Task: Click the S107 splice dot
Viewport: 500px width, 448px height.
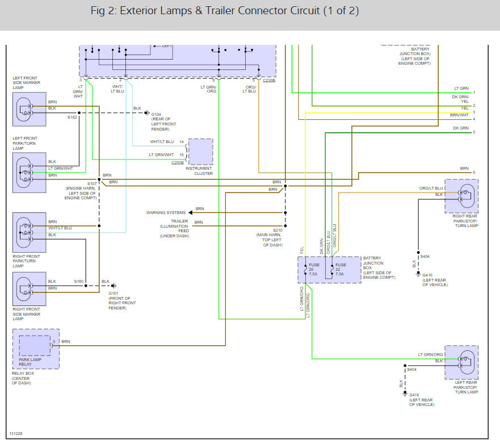Action: coord(99,179)
